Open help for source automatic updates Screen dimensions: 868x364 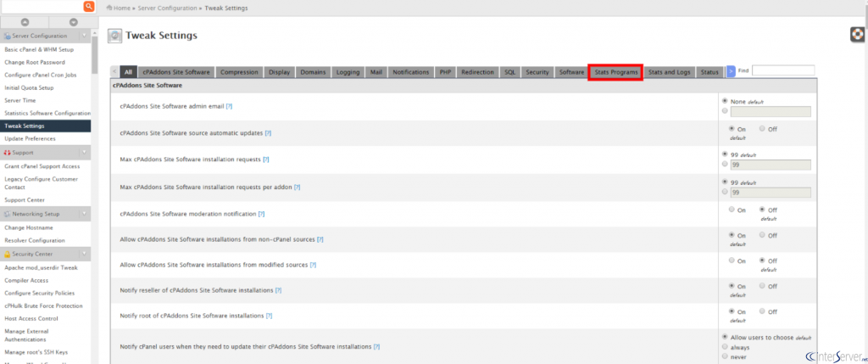[268, 133]
